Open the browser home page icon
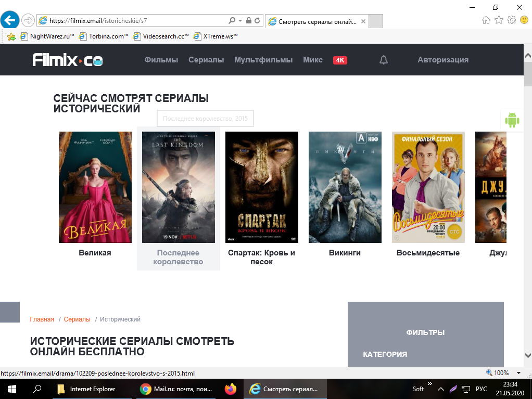 tap(486, 20)
